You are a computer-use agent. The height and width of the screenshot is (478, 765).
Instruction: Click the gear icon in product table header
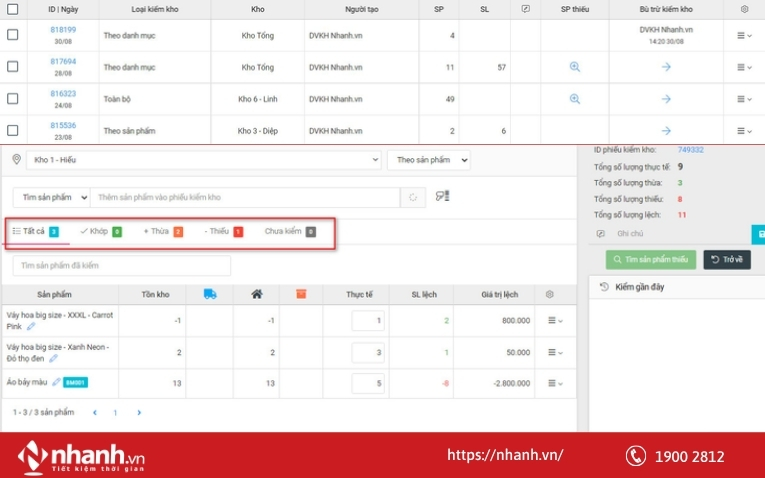[x=549, y=294]
